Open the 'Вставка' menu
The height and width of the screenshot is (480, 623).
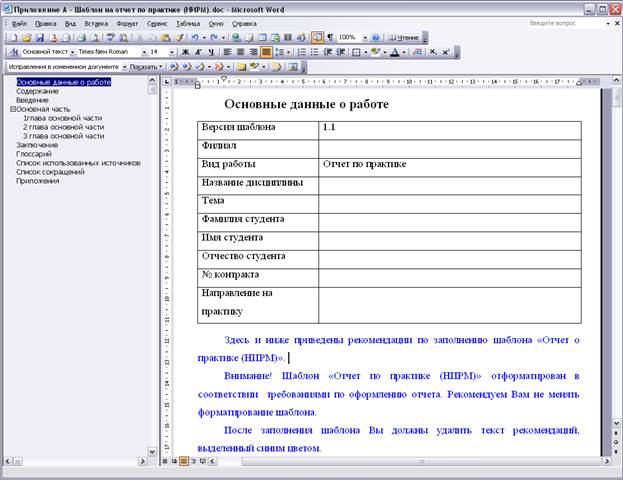click(96, 22)
